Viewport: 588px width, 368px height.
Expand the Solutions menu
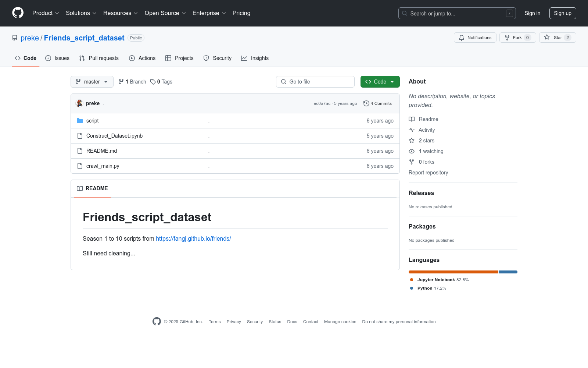click(x=81, y=13)
